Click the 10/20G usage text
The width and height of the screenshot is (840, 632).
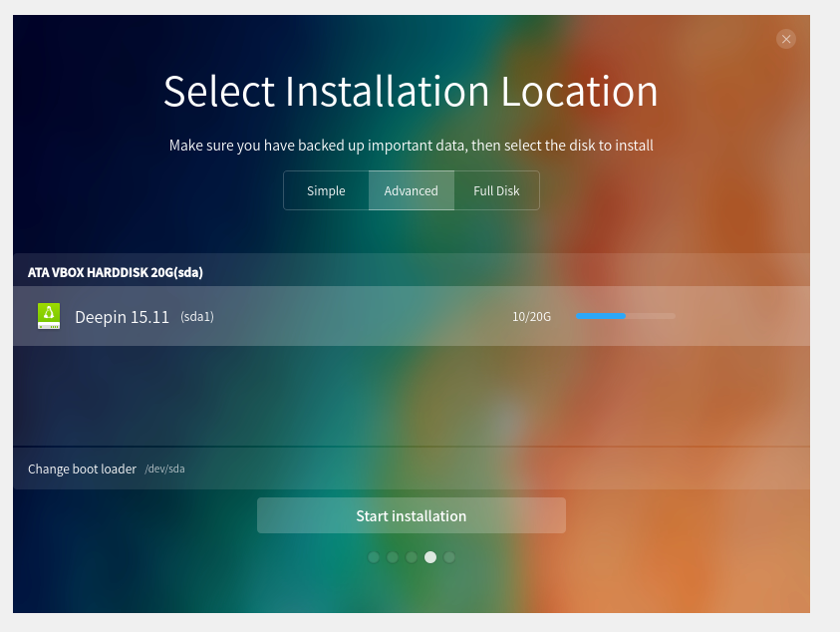pyautogui.click(x=531, y=317)
